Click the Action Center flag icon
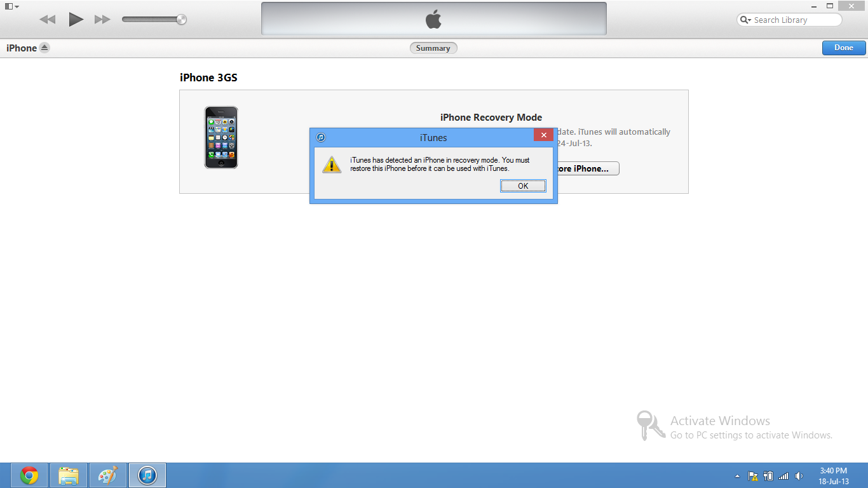The height and width of the screenshot is (488, 868). tap(753, 476)
